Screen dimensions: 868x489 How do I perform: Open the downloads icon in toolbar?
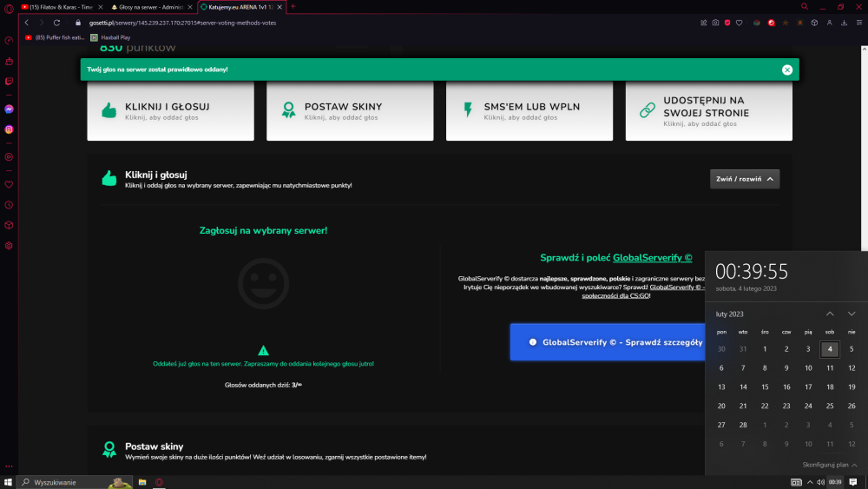click(844, 23)
